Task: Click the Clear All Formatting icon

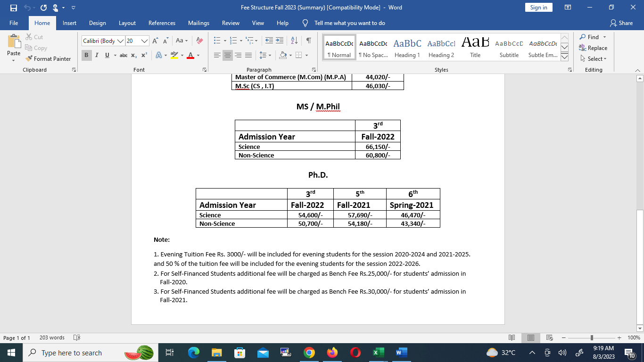Action: click(199, 41)
